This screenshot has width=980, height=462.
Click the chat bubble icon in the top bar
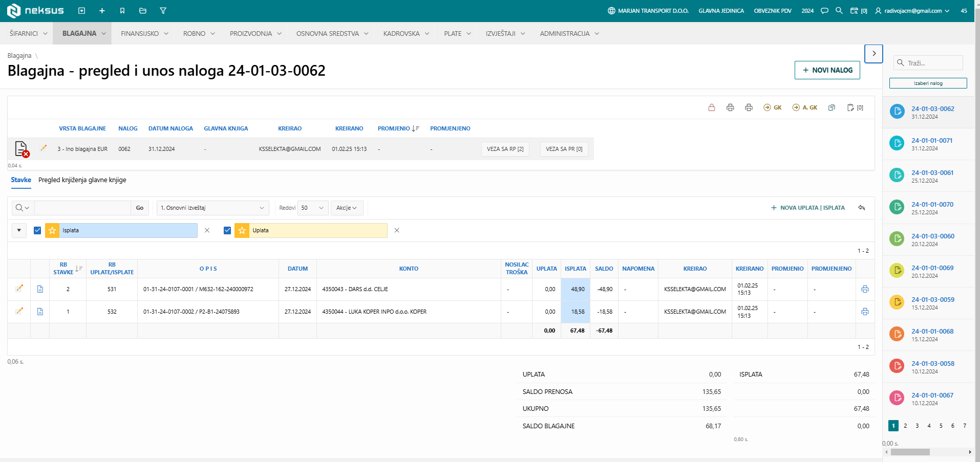click(x=824, y=11)
